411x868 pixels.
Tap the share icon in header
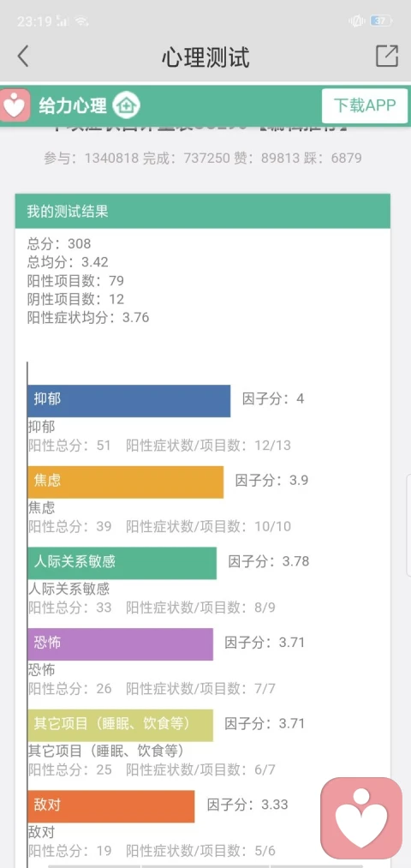click(387, 56)
